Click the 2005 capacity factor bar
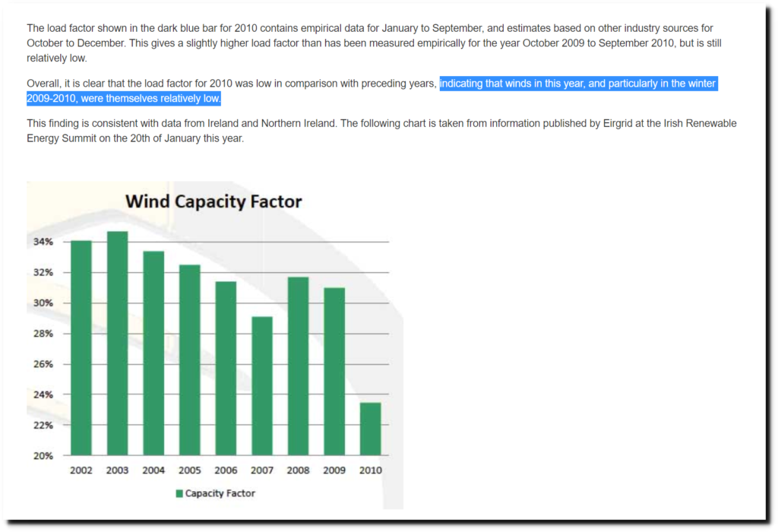The image size is (778, 532). pos(189,359)
